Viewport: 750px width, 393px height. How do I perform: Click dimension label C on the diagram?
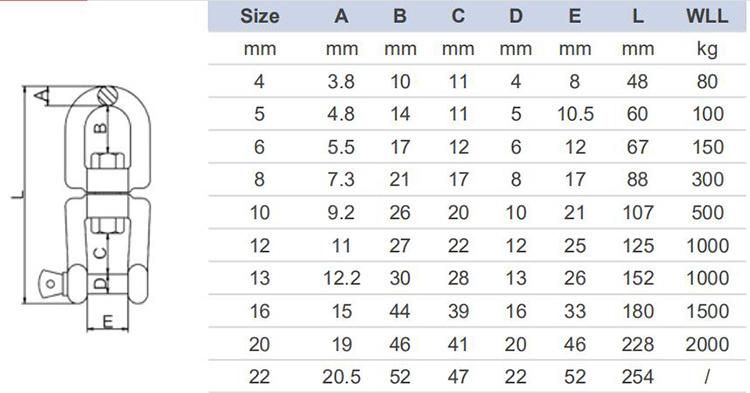(x=99, y=252)
